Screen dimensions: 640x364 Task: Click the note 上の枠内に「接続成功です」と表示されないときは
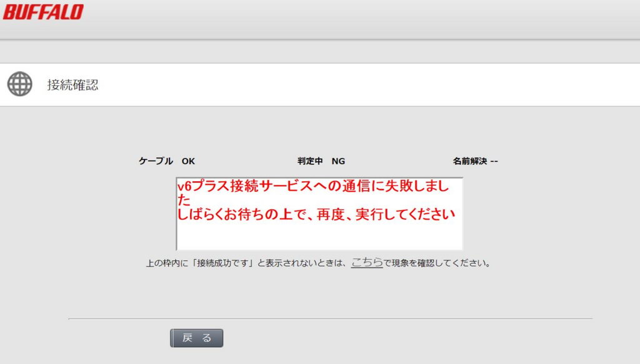click(246, 263)
